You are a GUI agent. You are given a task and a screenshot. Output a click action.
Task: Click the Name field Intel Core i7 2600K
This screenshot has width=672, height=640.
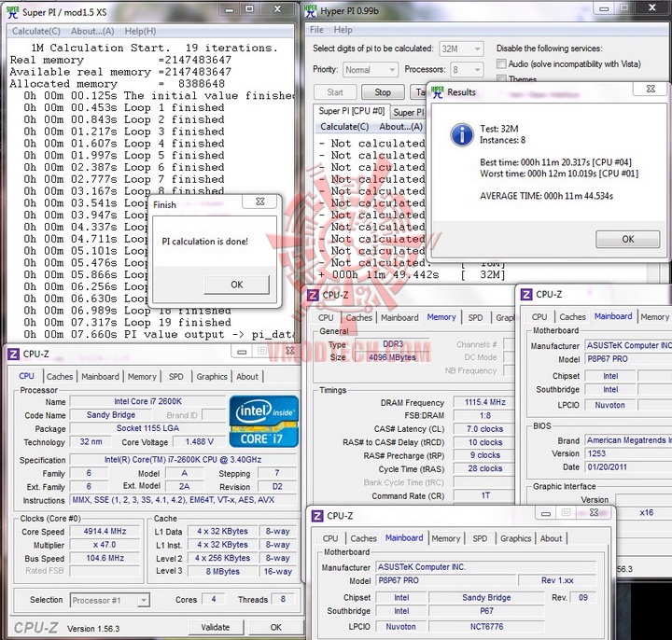tap(147, 401)
